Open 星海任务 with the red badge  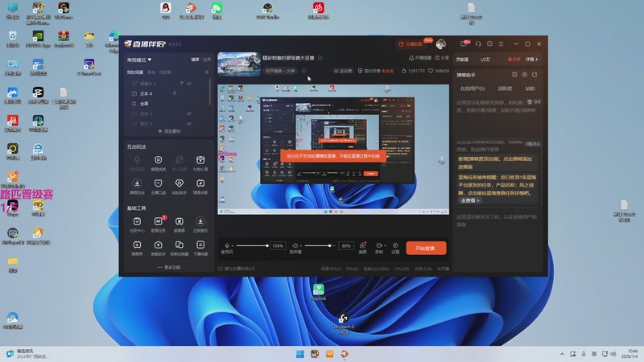pos(158,224)
